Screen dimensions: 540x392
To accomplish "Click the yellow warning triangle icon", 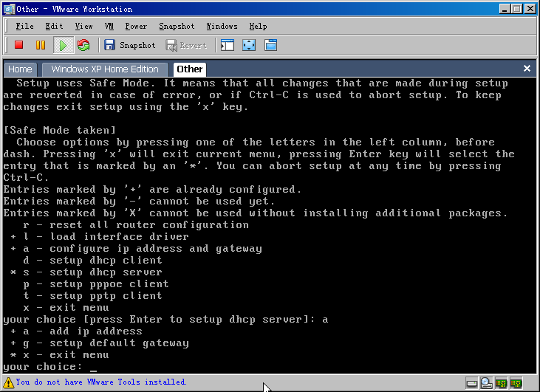I will 8,382.
